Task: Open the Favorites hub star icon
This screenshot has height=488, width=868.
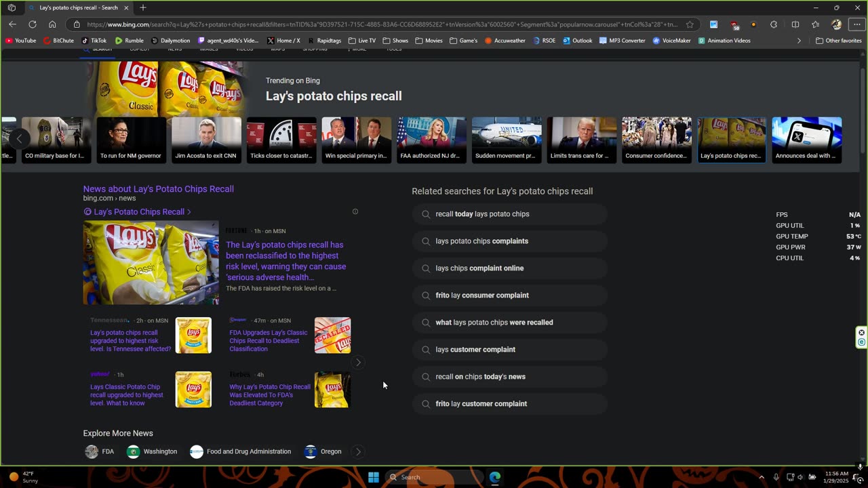Action: [x=815, y=24]
